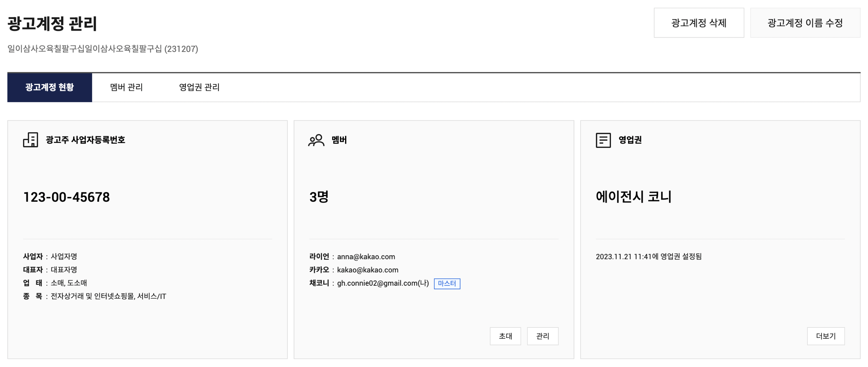Click the email kakao@kakao.com
This screenshot has width=868, height=367.
[367, 270]
